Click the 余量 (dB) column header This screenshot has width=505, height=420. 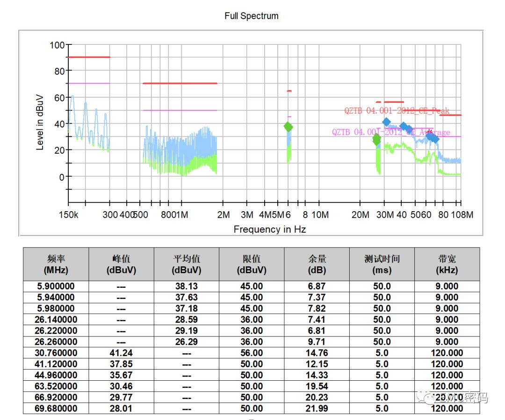[317, 264]
